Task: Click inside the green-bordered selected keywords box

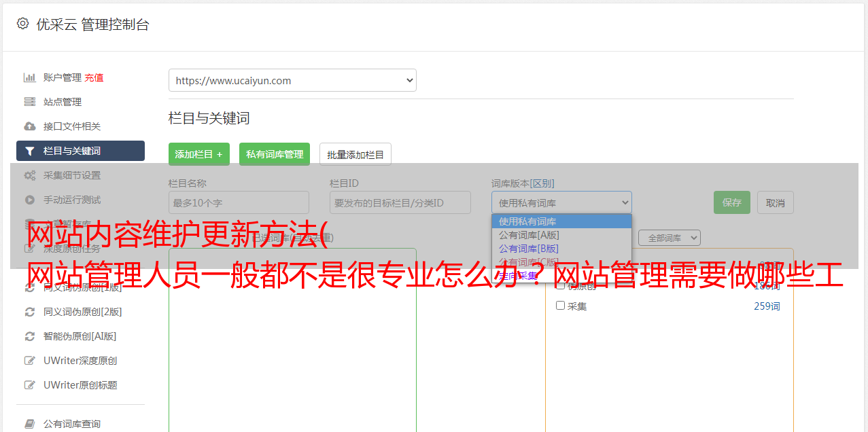Action: click(292, 340)
